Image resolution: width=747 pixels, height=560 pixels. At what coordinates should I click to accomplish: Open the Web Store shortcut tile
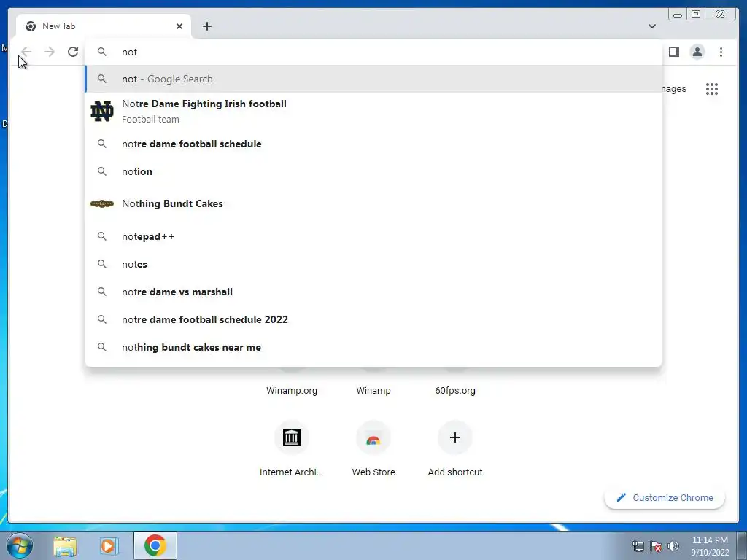(373, 449)
